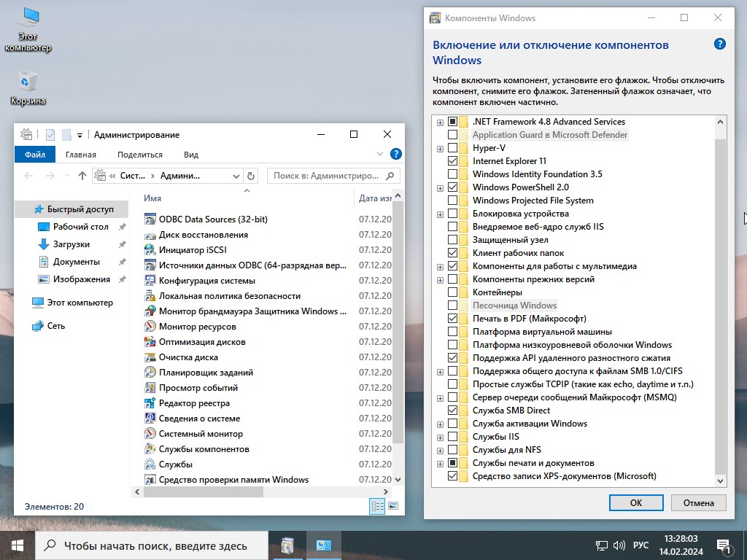Screen dimensions: 747x560
Task: Expand Сервер очереди сообщений Майкрософт (MSMQ)
Action: (x=440, y=398)
